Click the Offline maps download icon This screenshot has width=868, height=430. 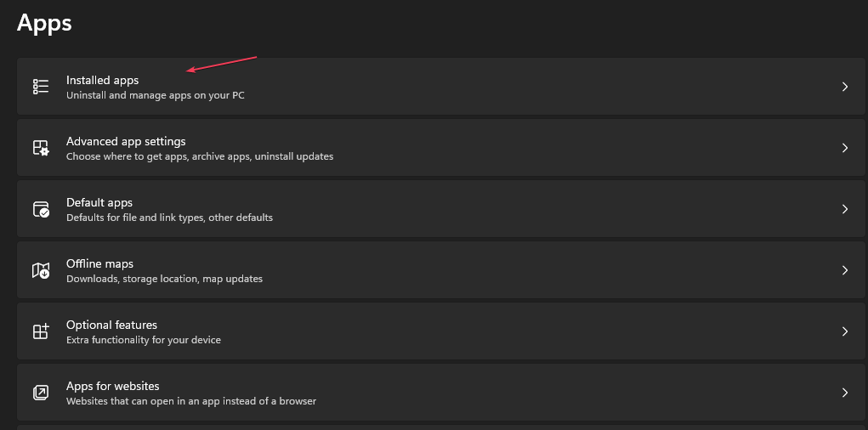(x=41, y=270)
